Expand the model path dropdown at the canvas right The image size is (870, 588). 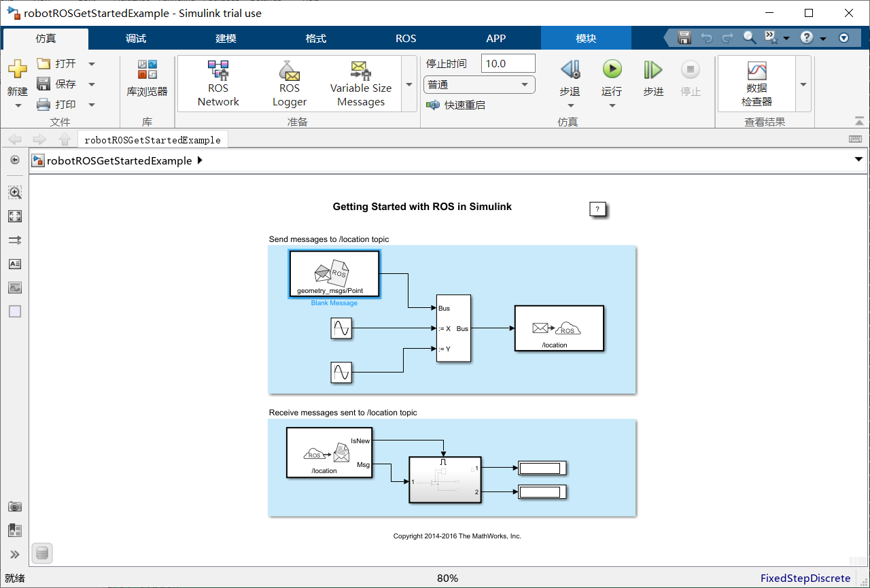tap(857, 160)
